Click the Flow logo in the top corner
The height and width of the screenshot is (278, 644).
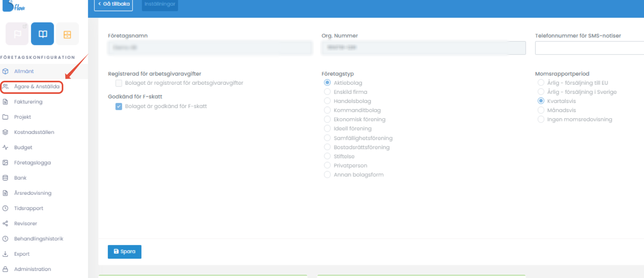coord(14,6)
